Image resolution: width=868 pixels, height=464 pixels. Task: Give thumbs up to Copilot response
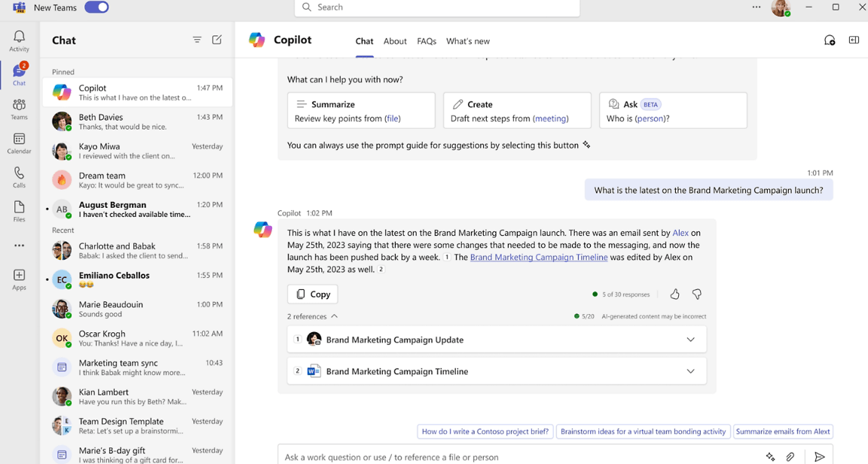coord(674,294)
